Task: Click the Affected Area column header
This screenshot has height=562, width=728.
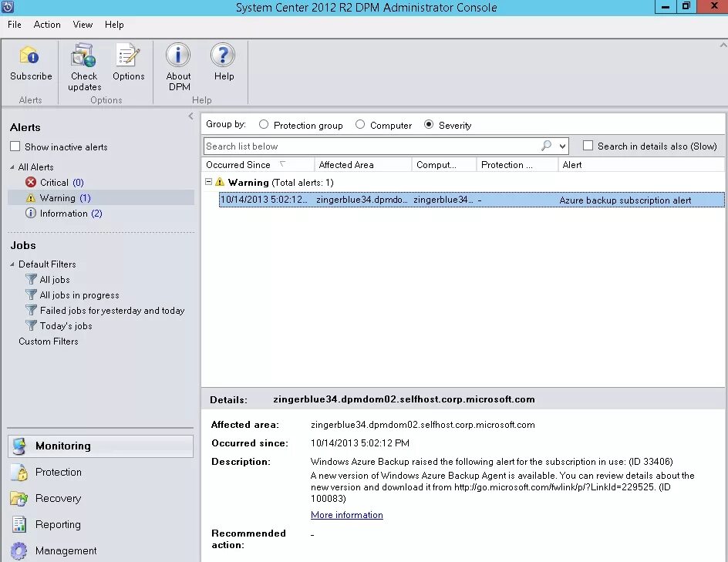Action: (x=363, y=165)
